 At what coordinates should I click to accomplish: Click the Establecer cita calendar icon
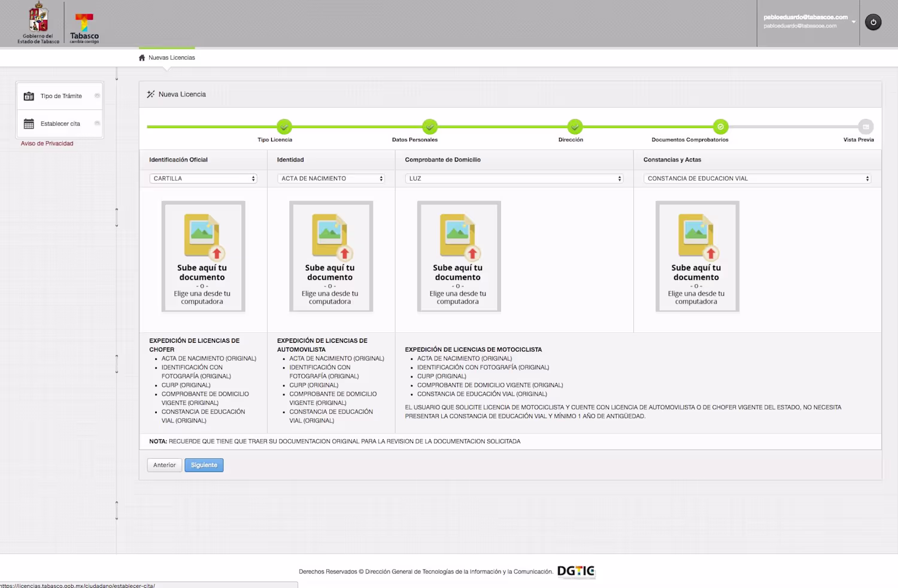click(29, 124)
